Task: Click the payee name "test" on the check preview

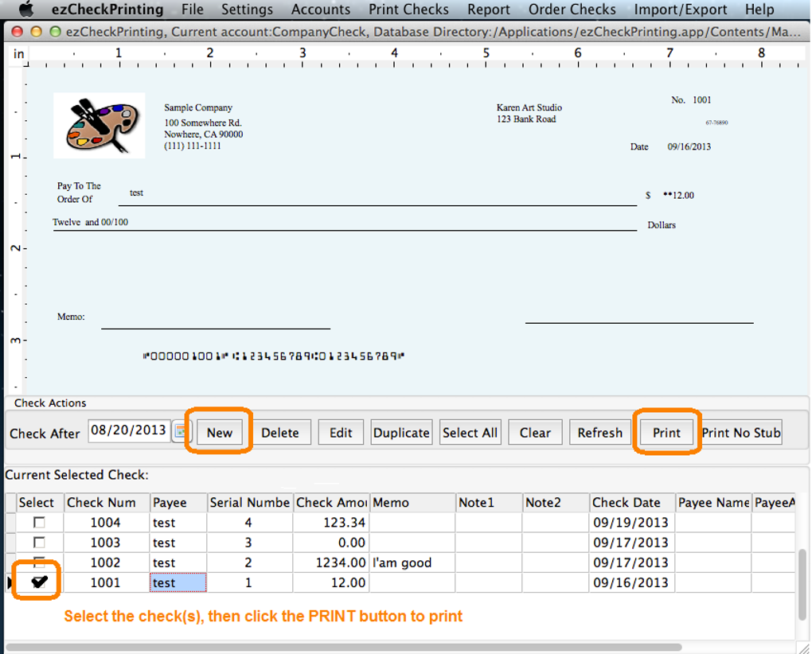Action: click(x=136, y=193)
